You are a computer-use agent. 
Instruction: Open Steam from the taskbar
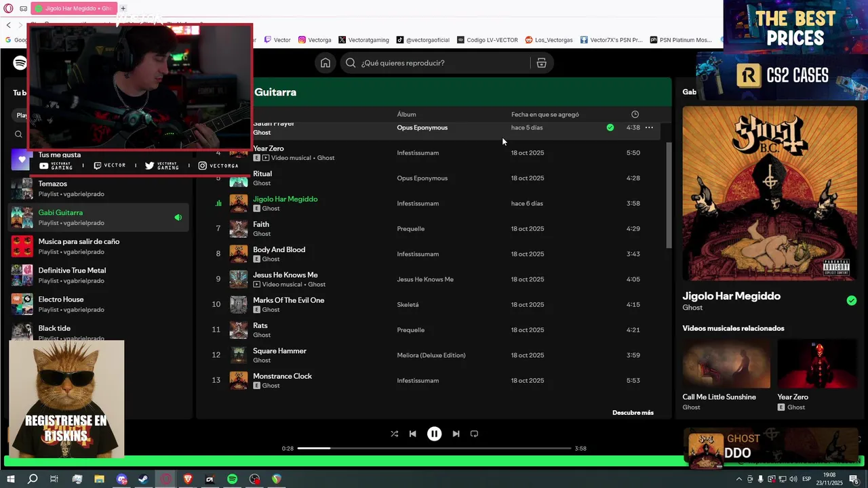(143, 479)
